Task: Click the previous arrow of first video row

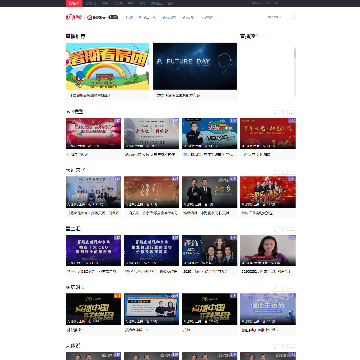Action: (275, 113)
